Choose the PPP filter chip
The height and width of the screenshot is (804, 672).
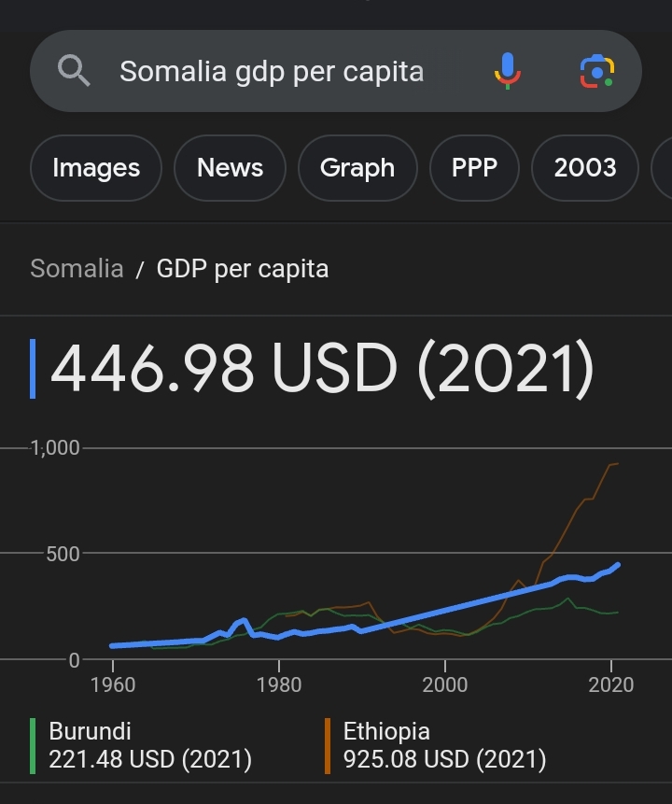(474, 168)
